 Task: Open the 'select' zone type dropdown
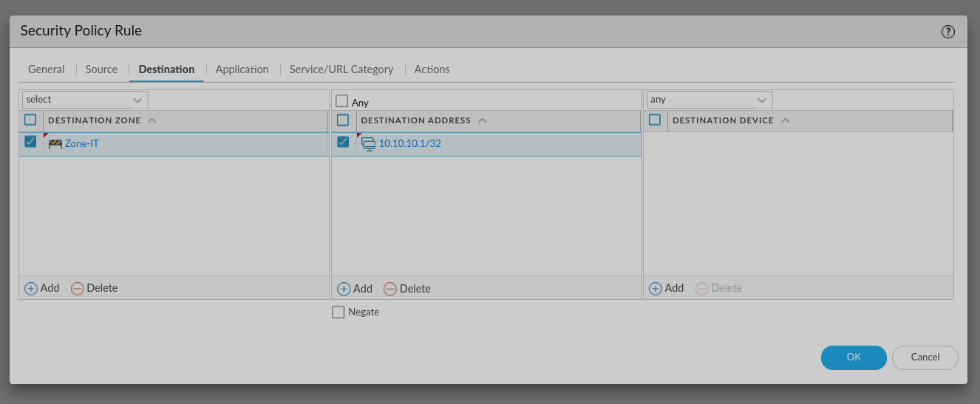(x=85, y=100)
